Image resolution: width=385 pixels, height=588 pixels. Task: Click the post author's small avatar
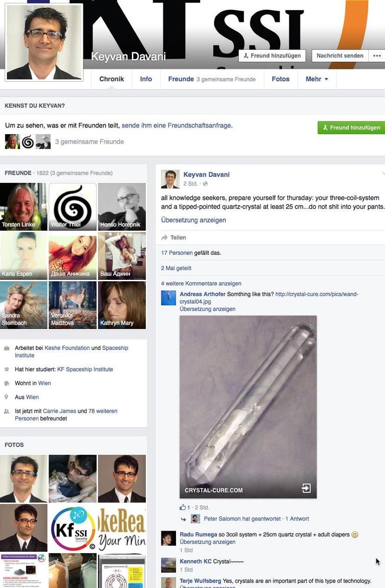(170, 179)
